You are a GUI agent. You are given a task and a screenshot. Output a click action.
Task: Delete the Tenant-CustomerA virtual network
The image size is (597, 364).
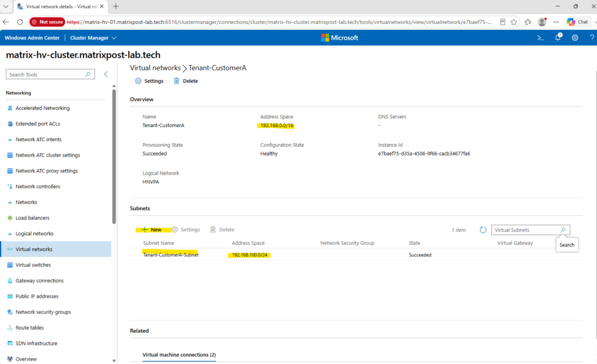pos(186,80)
